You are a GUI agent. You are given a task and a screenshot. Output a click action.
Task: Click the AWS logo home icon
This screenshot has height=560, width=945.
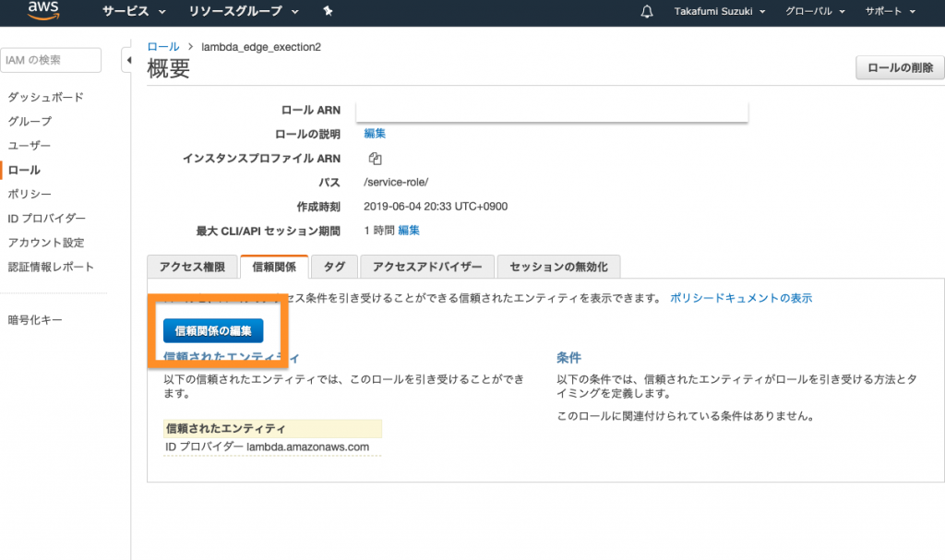[x=43, y=10]
